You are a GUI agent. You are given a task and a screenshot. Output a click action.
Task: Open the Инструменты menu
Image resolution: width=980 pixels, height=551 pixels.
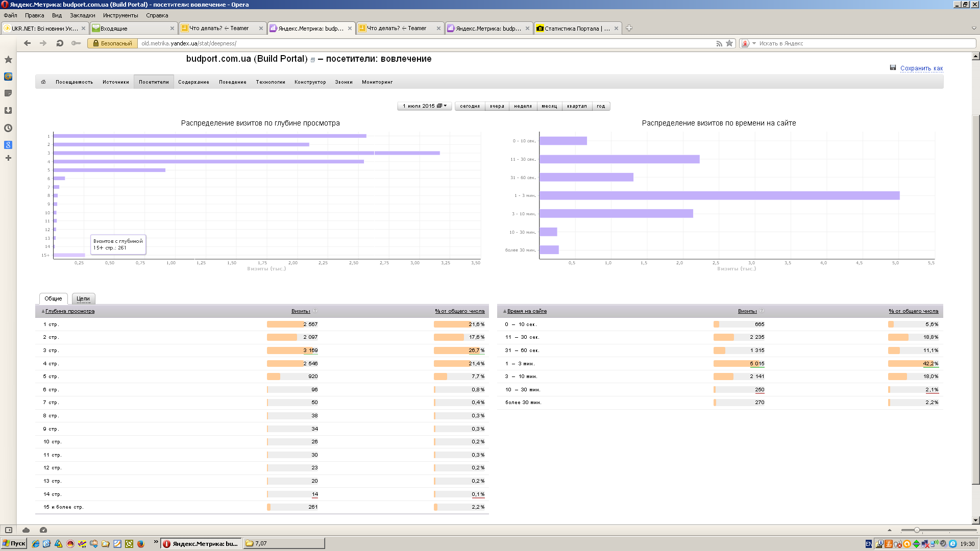(x=120, y=15)
